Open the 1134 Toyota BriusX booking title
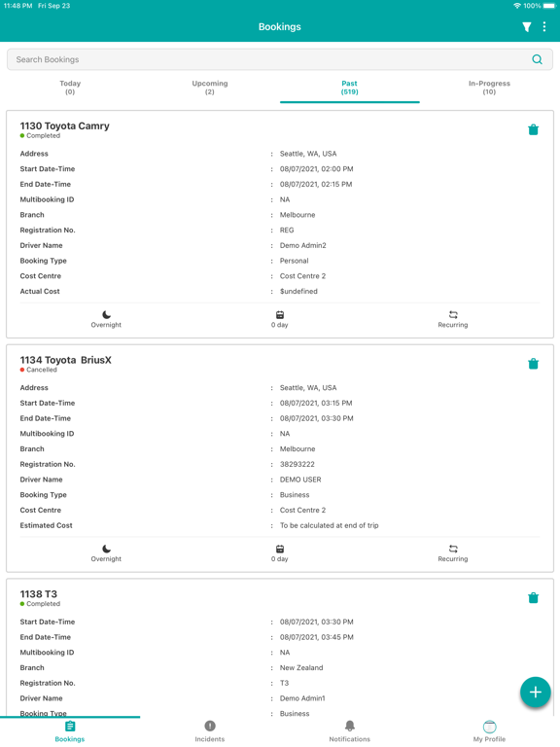Viewport: 560px width, 747px height. click(x=66, y=360)
